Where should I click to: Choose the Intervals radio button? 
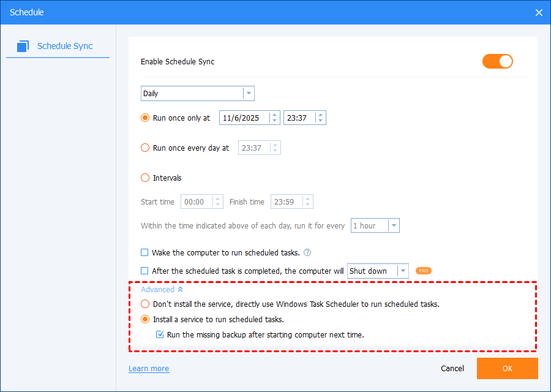(145, 178)
